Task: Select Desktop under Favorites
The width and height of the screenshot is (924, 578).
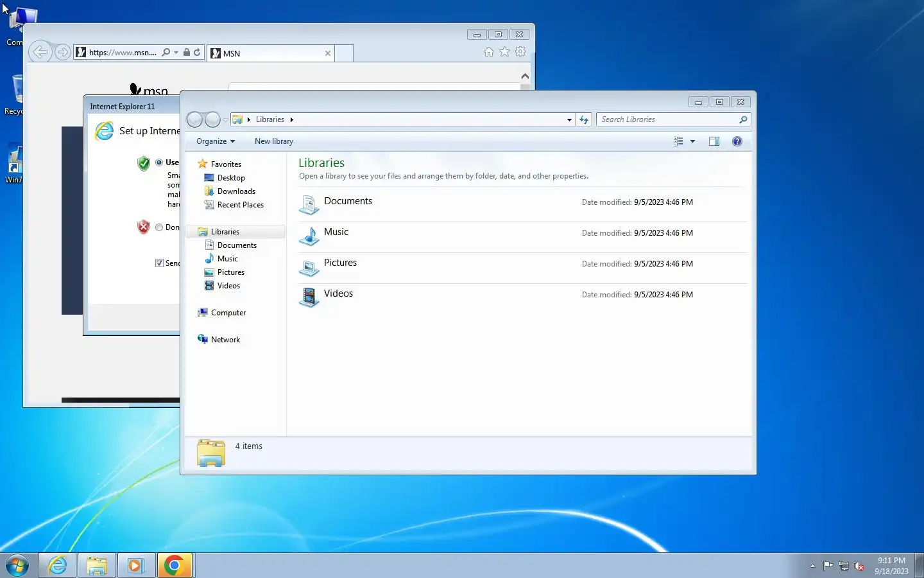Action: coord(231,178)
